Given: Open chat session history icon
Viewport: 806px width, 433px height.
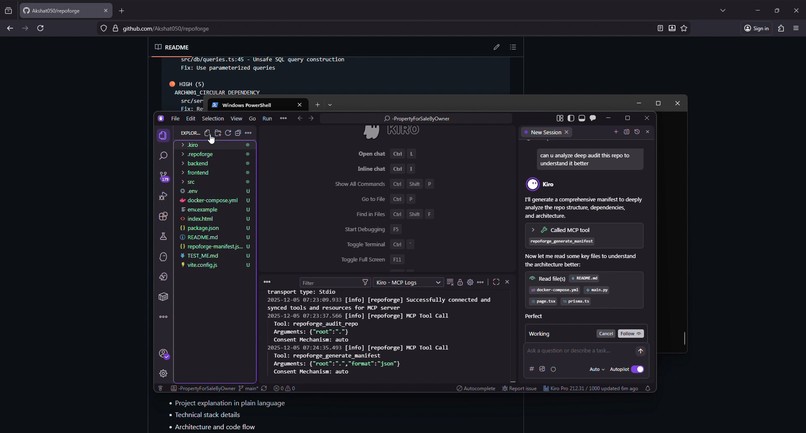Looking at the screenshot, I should click(637, 132).
